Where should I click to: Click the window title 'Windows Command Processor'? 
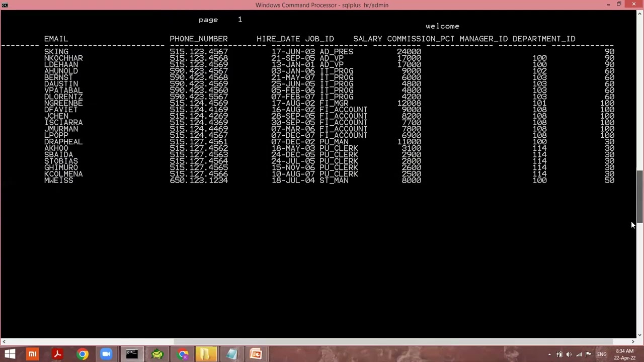click(297, 5)
